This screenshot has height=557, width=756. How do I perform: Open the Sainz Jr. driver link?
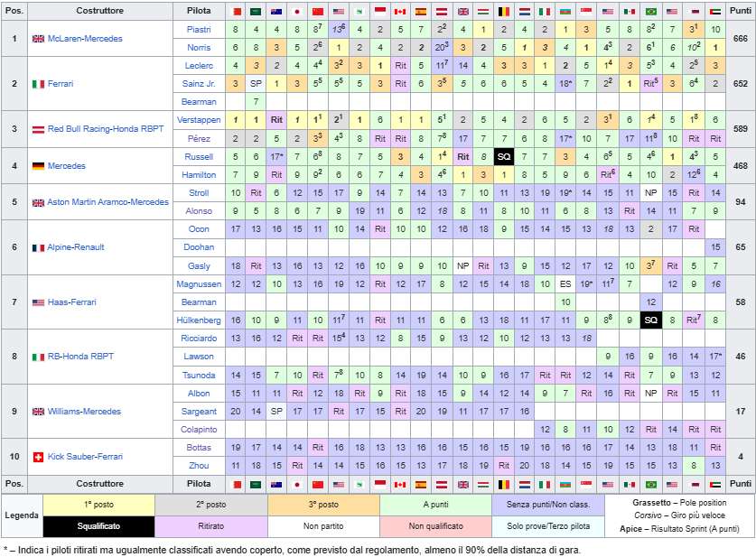pyautogui.click(x=199, y=84)
